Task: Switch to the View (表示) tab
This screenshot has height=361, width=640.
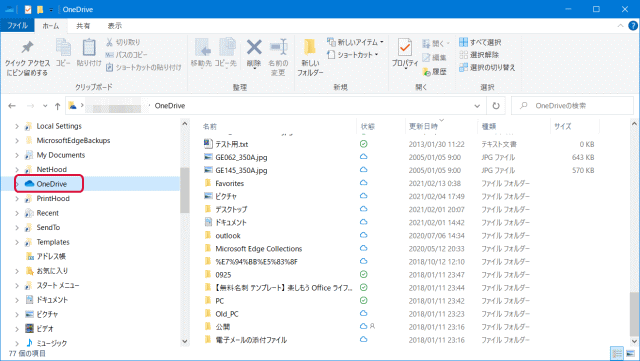Action: coord(114,26)
